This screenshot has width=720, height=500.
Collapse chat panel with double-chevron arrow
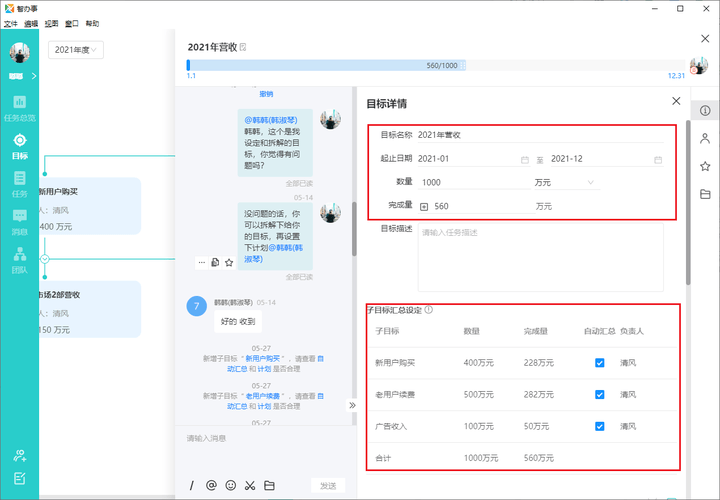(352, 405)
